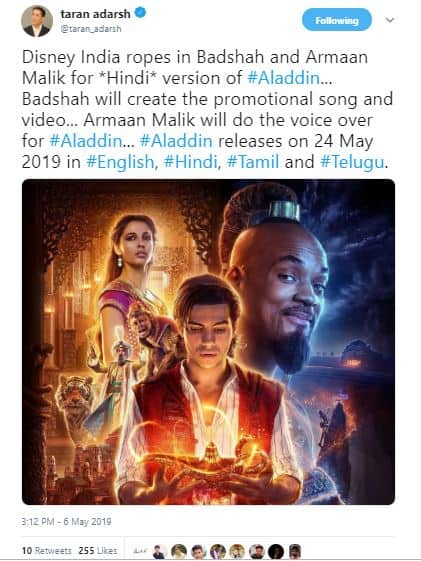The height and width of the screenshot is (561, 421).
Task: Open the #Aladdin hashtag after 'version of'
Action: (x=283, y=78)
